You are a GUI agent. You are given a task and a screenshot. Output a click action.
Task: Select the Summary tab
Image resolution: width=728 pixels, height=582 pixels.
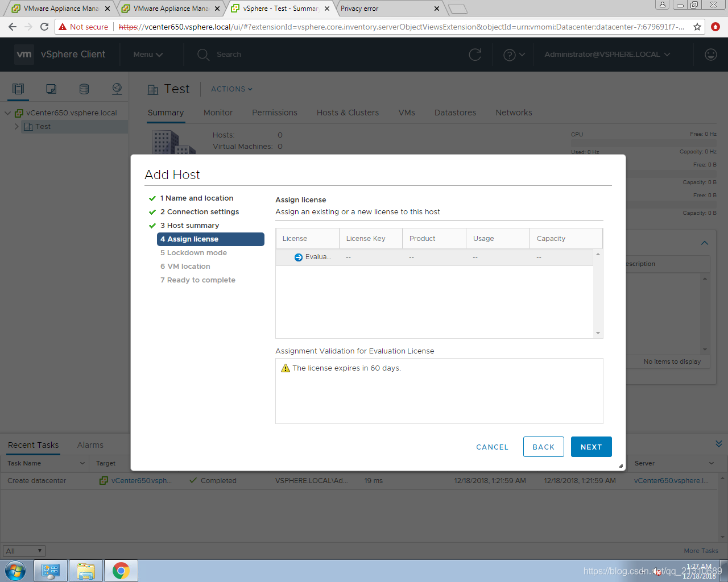point(166,113)
